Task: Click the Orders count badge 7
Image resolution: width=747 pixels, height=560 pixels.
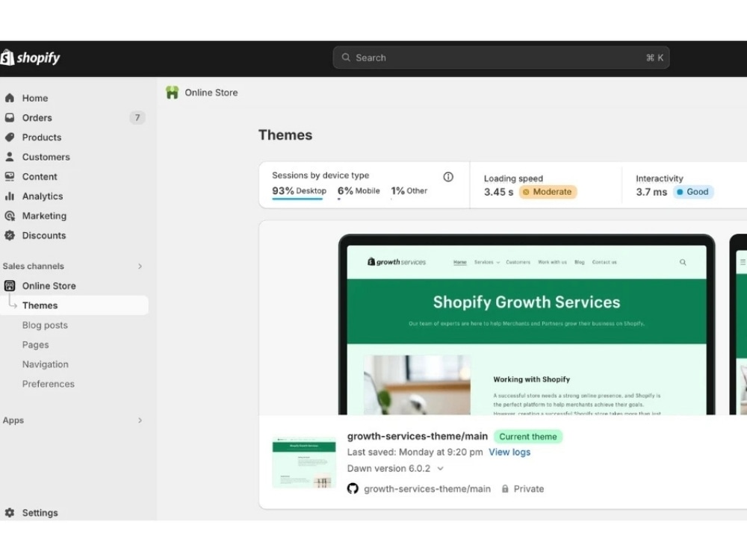Action: click(137, 118)
